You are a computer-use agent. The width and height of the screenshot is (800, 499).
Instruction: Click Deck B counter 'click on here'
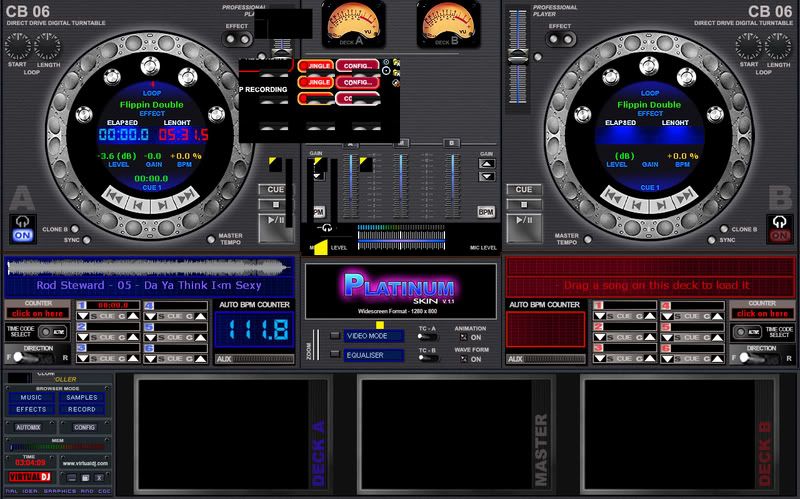pos(762,314)
